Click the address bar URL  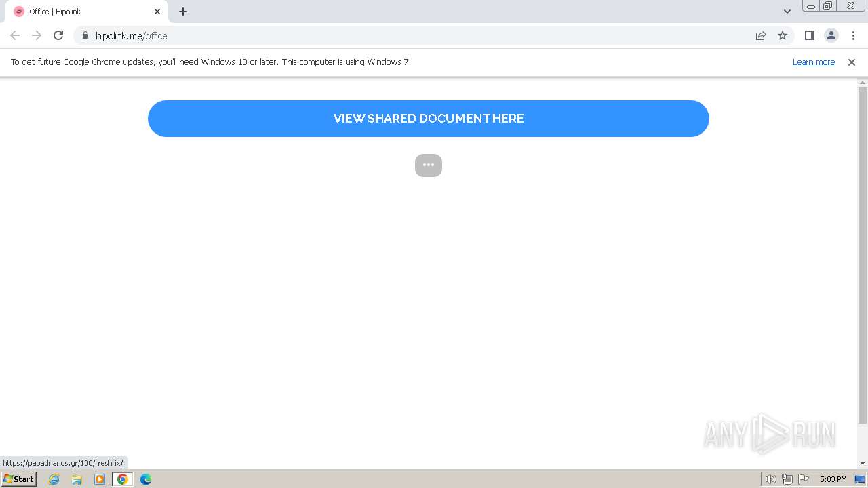pos(132,36)
